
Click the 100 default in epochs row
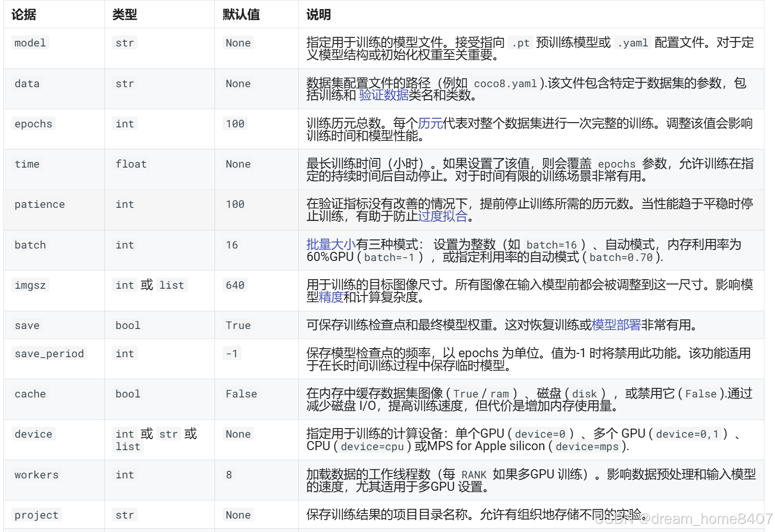pos(235,124)
